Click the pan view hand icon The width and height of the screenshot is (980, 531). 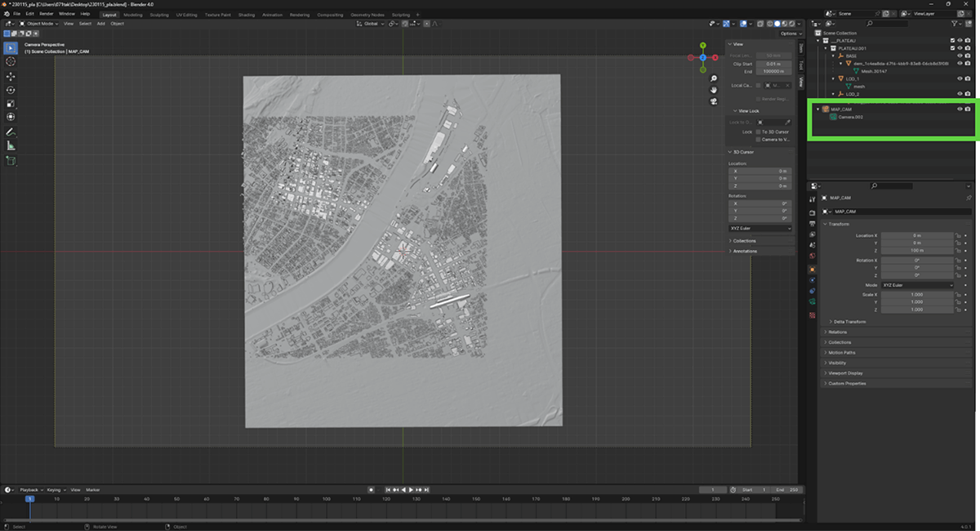714,90
